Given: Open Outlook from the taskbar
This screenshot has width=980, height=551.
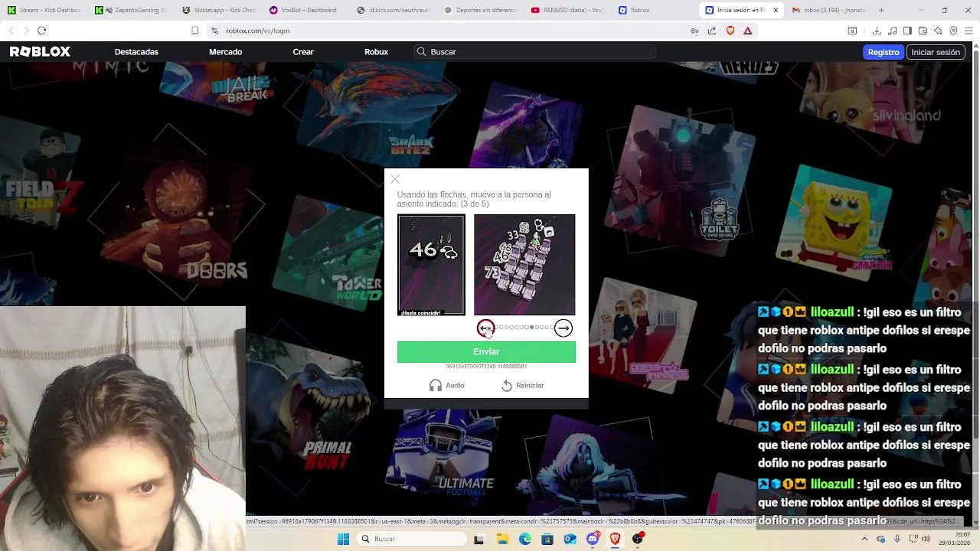Looking at the screenshot, I should click(570, 539).
